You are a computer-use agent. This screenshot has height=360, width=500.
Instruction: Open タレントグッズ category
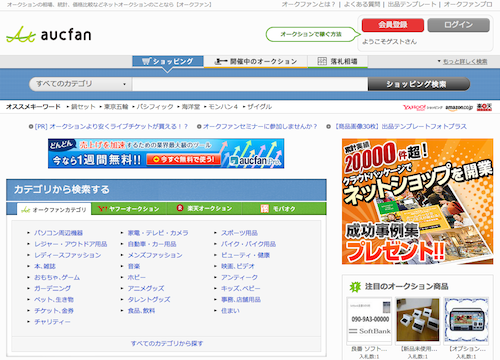149,300
